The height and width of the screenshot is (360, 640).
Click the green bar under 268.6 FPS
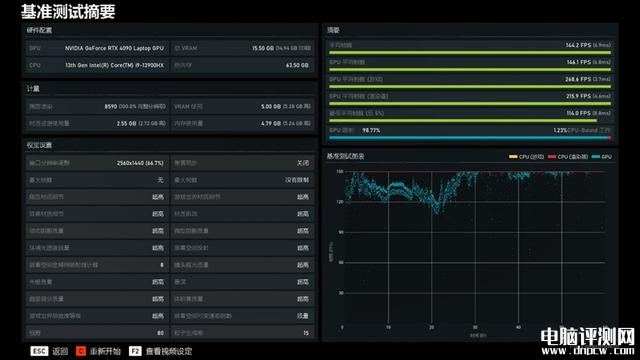click(x=470, y=87)
